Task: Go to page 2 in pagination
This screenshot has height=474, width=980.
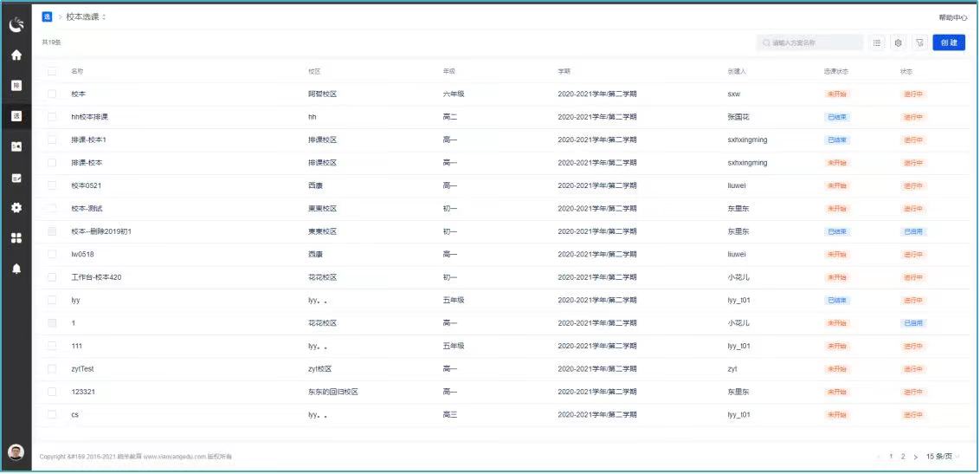Action: (x=903, y=456)
